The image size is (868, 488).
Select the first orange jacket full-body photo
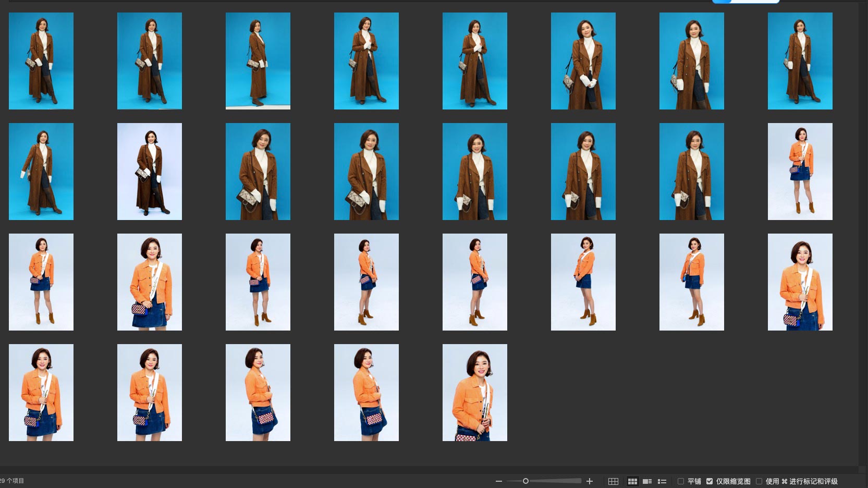tap(800, 172)
